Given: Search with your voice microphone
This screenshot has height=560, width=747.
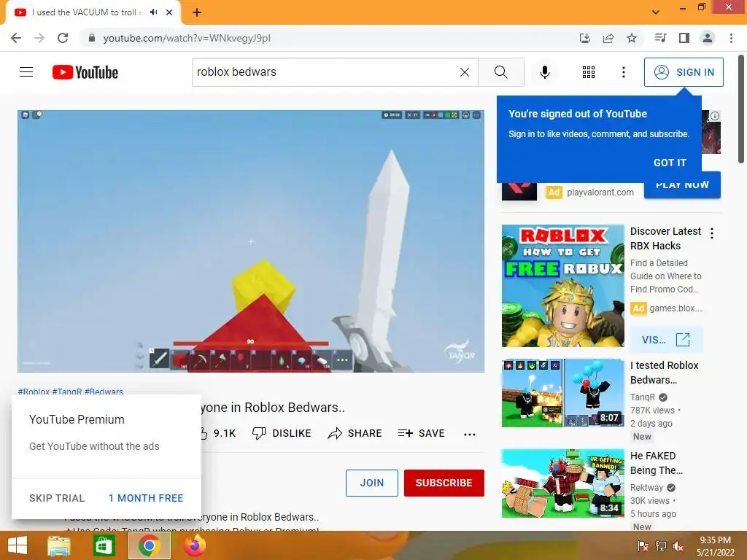Looking at the screenshot, I should [544, 72].
